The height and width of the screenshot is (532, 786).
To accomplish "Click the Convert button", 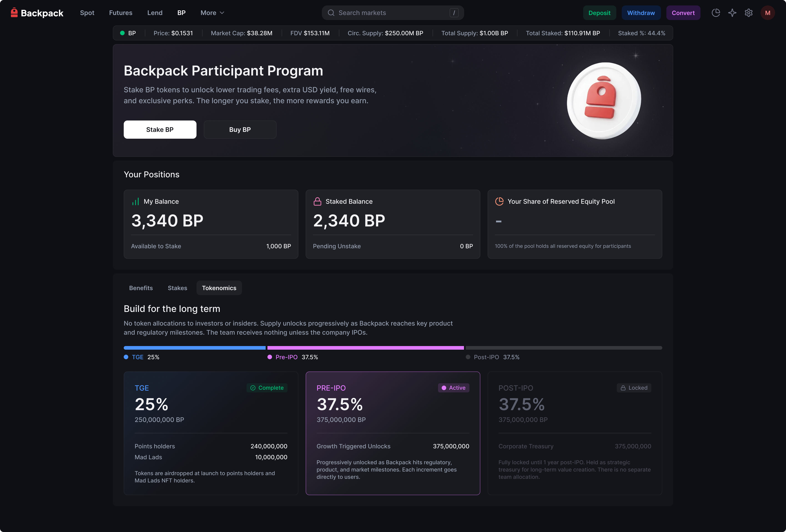I will pyautogui.click(x=683, y=13).
